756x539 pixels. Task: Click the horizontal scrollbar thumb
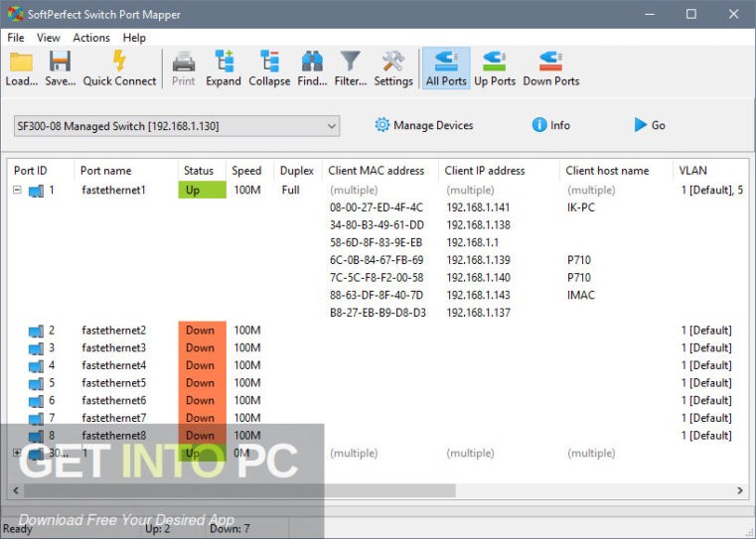pyautogui.click(x=239, y=490)
